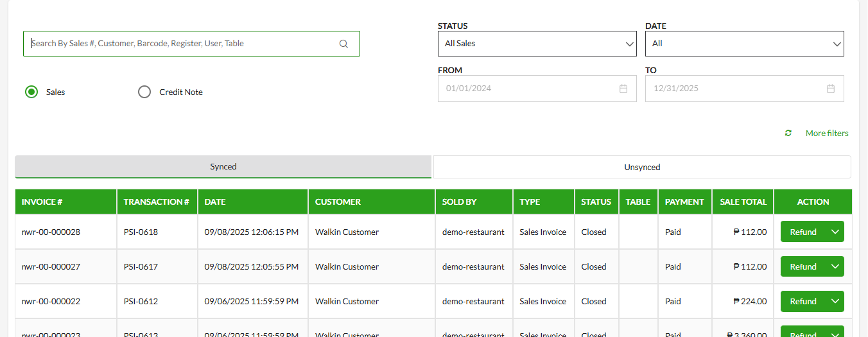This screenshot has height=337, width=868.
Task: Open the TO date calendar icon
Action: click(x=830, y=89)
